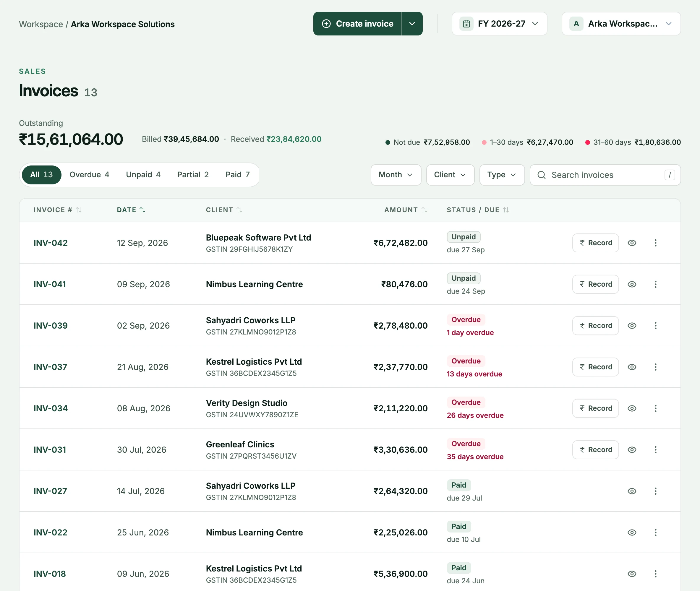The image size is (700, 591).
Task: Open more options on the INV-022 row
Action: tap(655, 532)
